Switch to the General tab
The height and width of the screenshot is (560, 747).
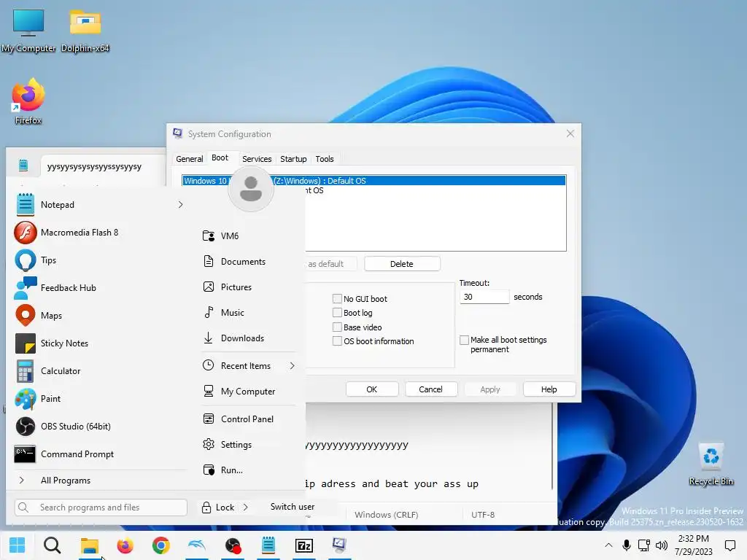click(189, 159)
